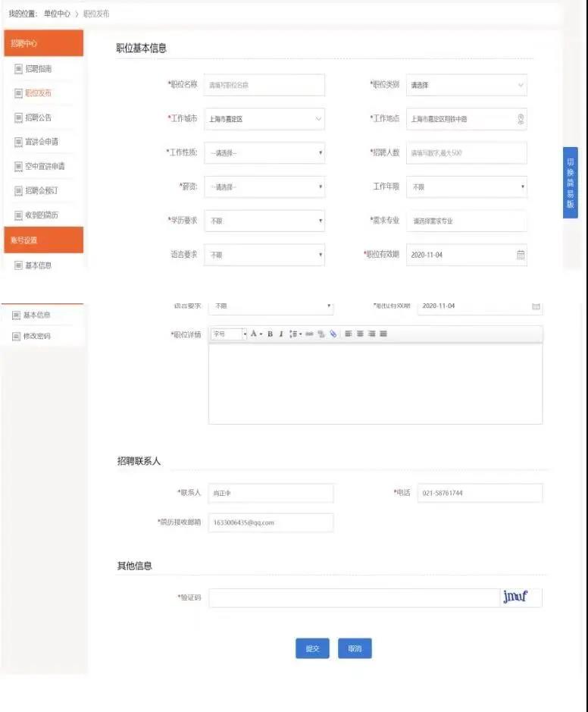
Task: Open the calendar icon for 职位有效期
Action: point(521,255)
